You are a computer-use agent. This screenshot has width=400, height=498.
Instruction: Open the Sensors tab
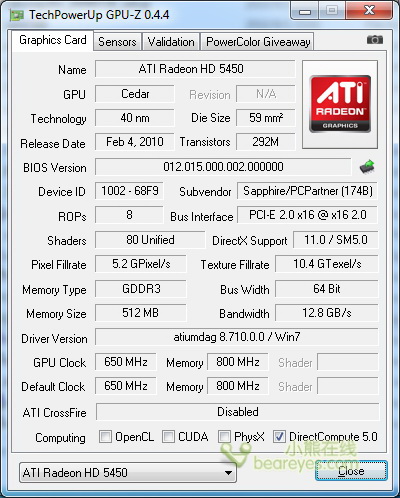click(x=117, y=42)
